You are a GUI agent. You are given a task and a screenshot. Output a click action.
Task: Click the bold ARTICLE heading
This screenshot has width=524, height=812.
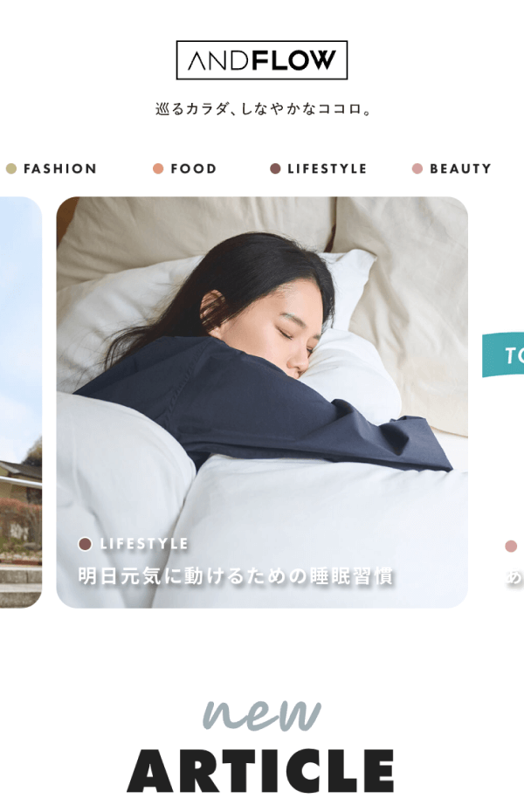[x=260, y=771]
